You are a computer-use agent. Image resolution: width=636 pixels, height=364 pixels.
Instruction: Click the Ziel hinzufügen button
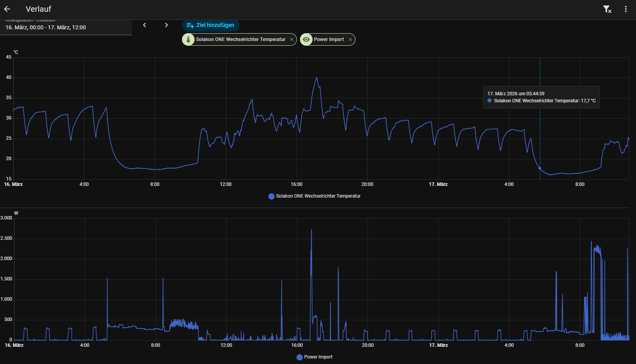tap(211, 25)
